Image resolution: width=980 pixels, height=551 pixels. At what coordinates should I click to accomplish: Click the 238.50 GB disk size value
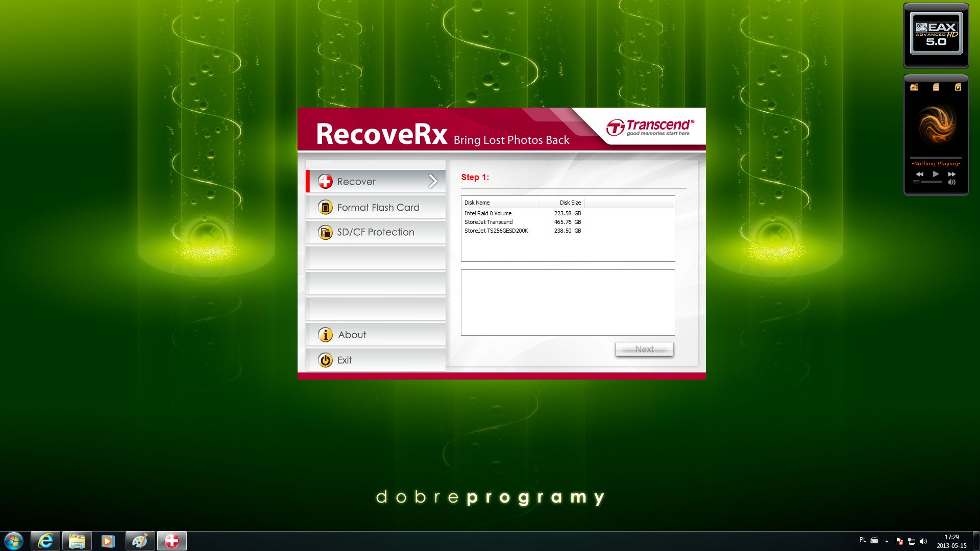click(x=568, y=231)
